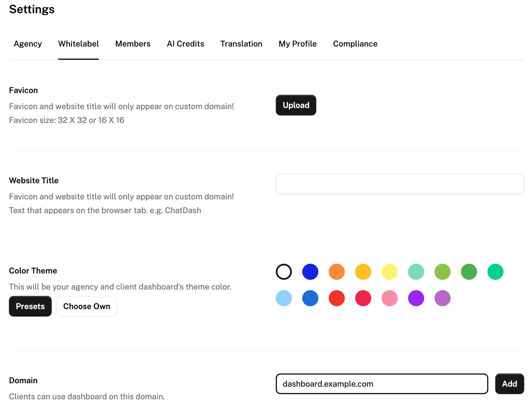Choose the vivid purple color swatch
The height and width of the screenshot is (420, 532).
(x=416, y=298)
